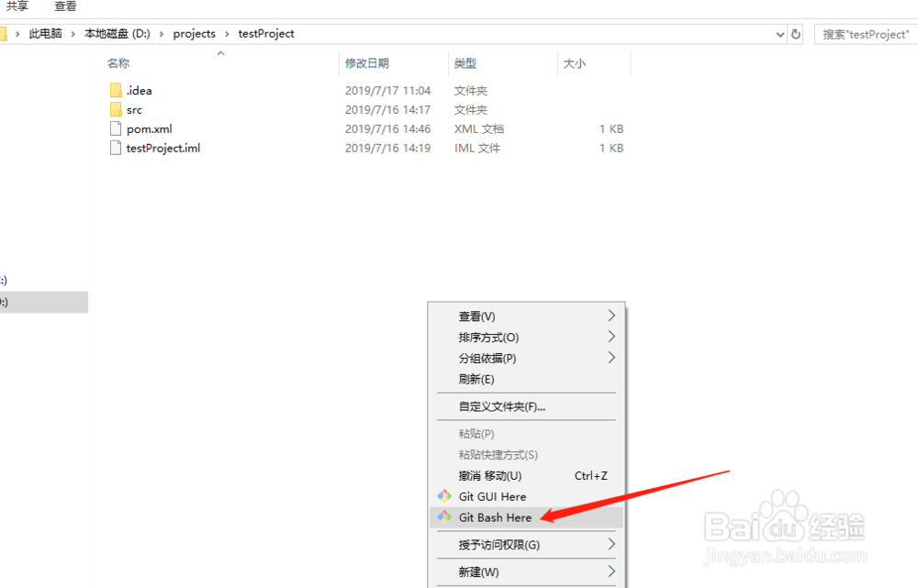Navigate to projects in breadcrumb

[194, 34]
